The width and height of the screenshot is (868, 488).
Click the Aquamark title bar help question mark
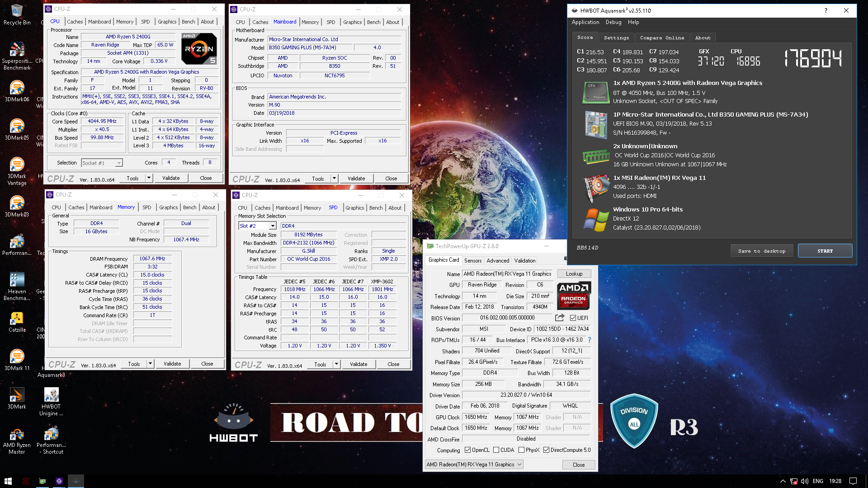pyautogui.click(x=826, y=10)
